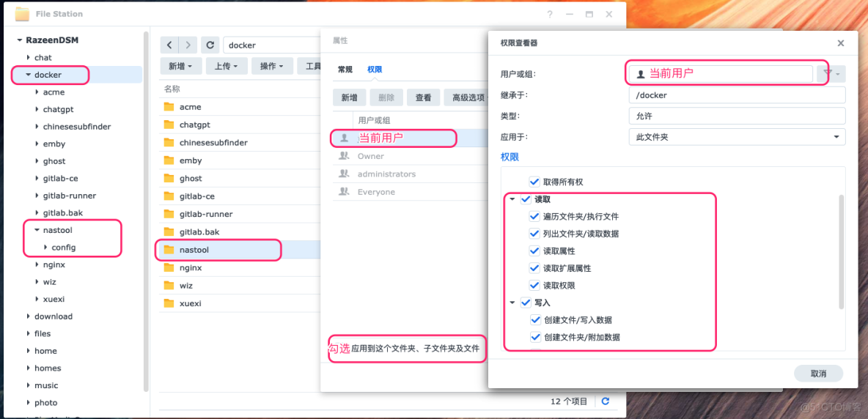Click the 取消 button
This screenshot has width=868, height=419.
click(x=818, y=374)
